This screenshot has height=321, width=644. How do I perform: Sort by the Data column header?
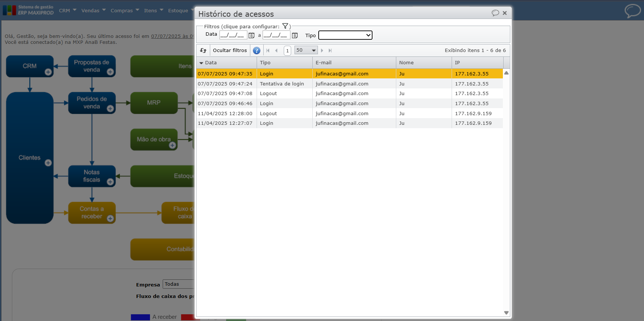211,63
